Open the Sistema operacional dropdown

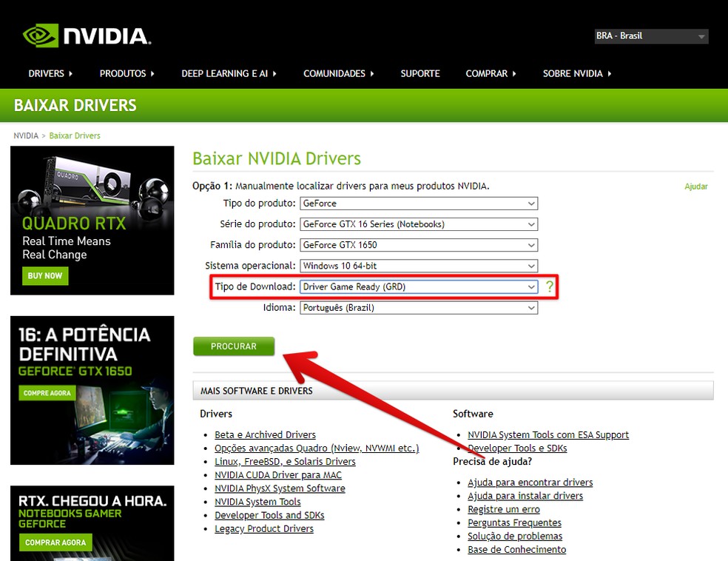[419, 266]
